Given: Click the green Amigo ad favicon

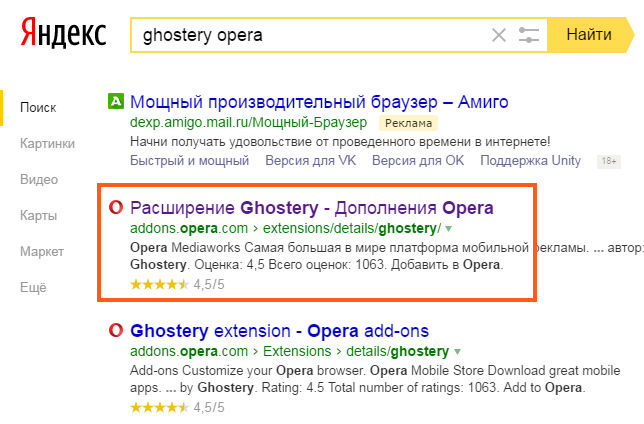Looking at the screenshot, I should coord(116,101).
